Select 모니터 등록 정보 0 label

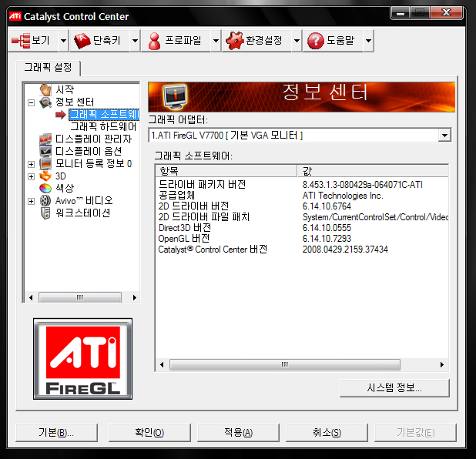[x=93, y=163]
